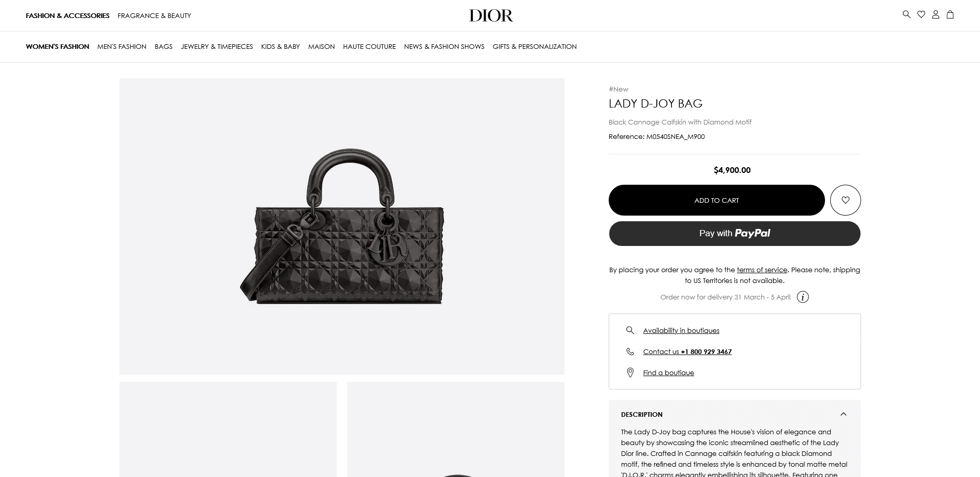The image size is (980, 477).
Task: Open wishlist heart icon in header
Action: pos(921,14)
